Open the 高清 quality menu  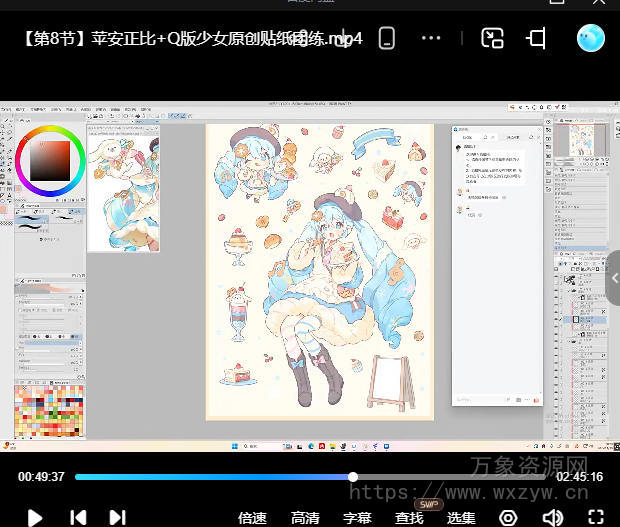point(305,517)
